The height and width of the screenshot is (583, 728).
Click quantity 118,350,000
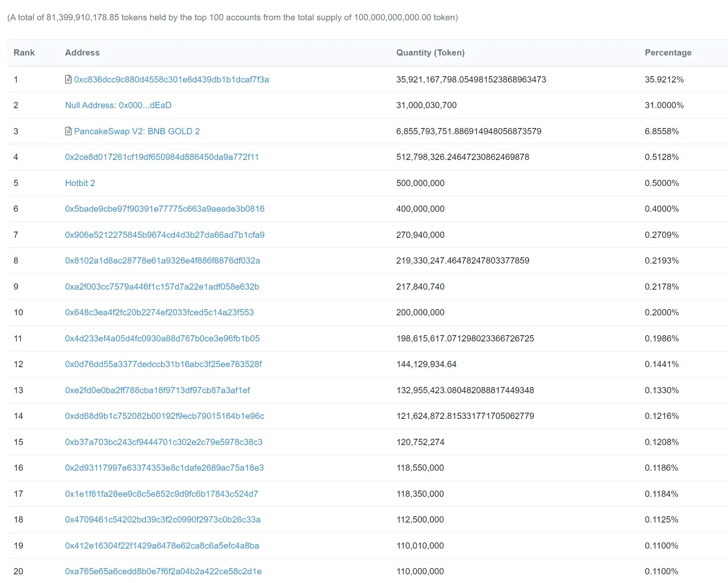420,493
